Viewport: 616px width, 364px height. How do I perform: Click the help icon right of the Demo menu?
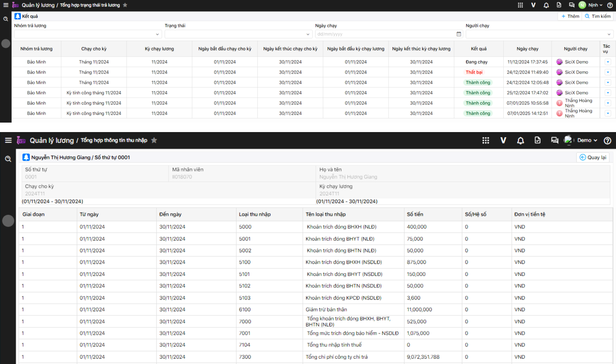pos(607,141)
